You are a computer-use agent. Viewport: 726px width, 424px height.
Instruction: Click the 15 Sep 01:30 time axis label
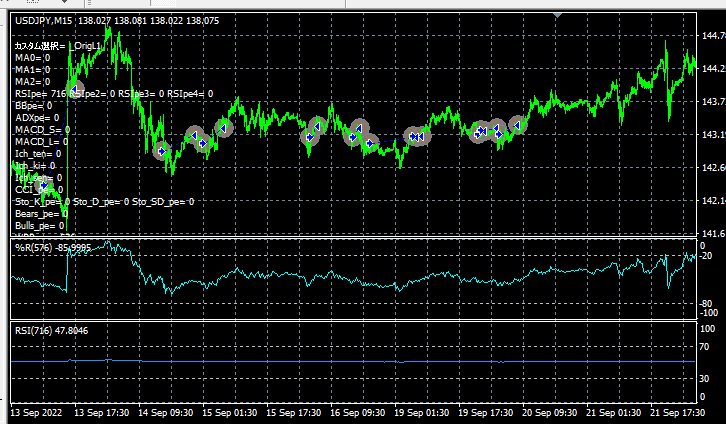[229, 412]
